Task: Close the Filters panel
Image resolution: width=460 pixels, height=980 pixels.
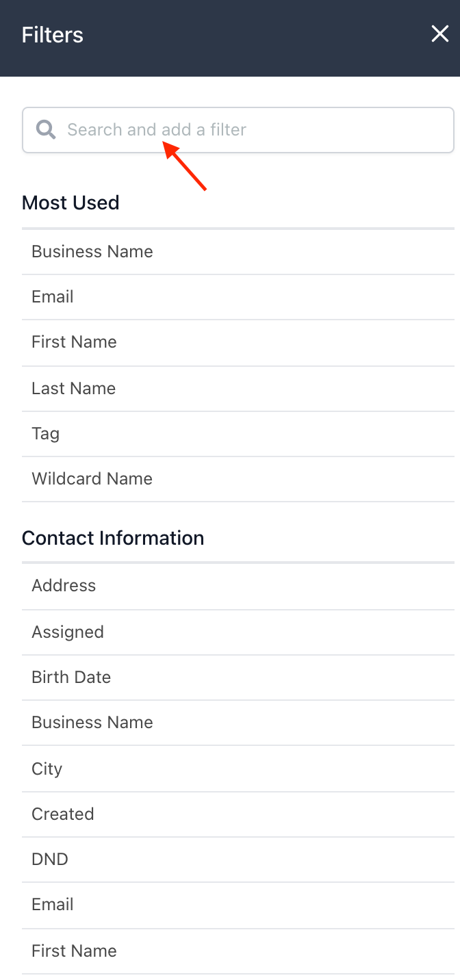Action: click(439, 34)
